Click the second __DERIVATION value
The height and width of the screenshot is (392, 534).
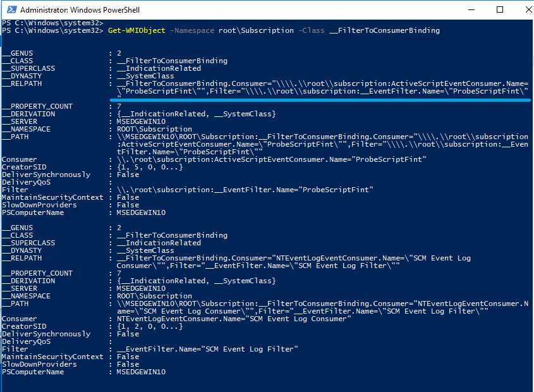[x=197, y=281]
